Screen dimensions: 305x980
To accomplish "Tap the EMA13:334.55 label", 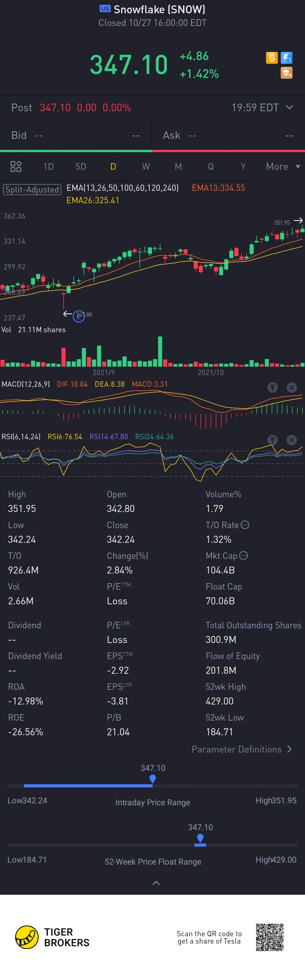I will 218,187.
